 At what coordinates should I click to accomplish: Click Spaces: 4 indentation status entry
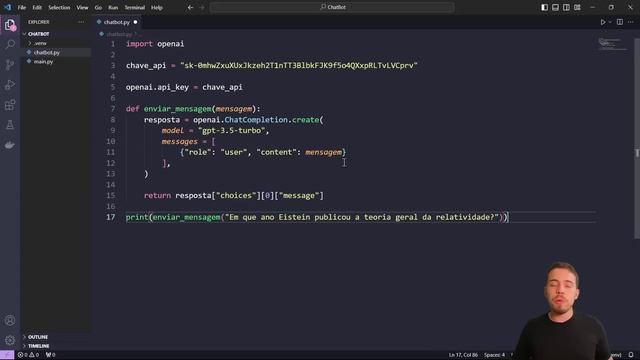tap(494, 355)
